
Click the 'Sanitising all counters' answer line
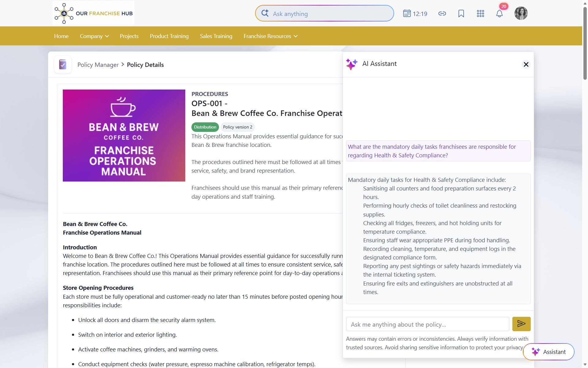coord(439,193)
